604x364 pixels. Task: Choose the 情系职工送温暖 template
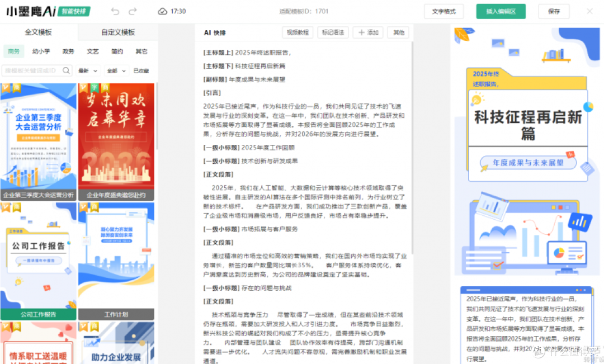pyautogui.click(x=38, y=343)
